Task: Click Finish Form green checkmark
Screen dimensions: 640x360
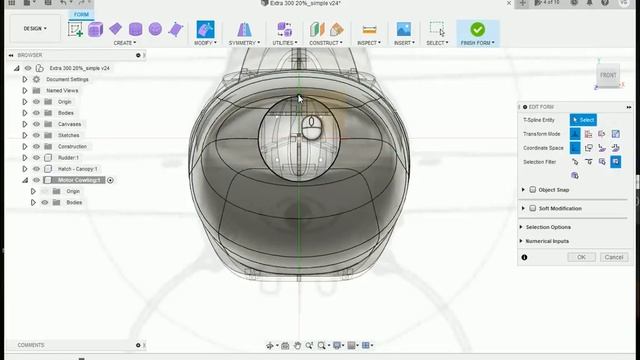Action: pyautogui.click(x=478, y=29)
